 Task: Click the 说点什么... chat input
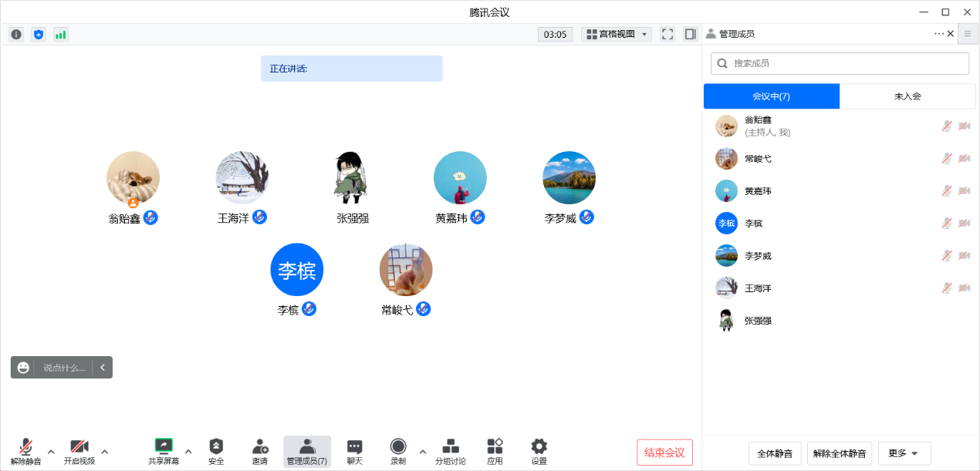pos(64,368)
